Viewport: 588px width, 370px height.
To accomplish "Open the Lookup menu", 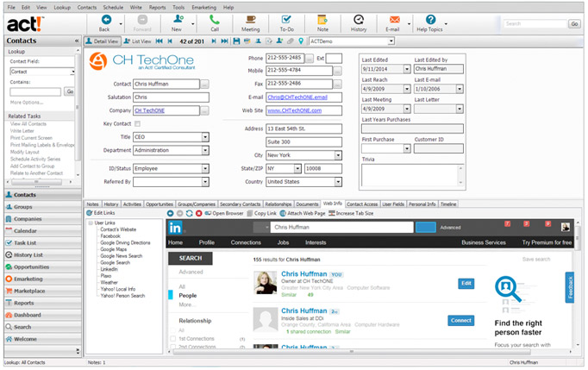I will point(62,8).
